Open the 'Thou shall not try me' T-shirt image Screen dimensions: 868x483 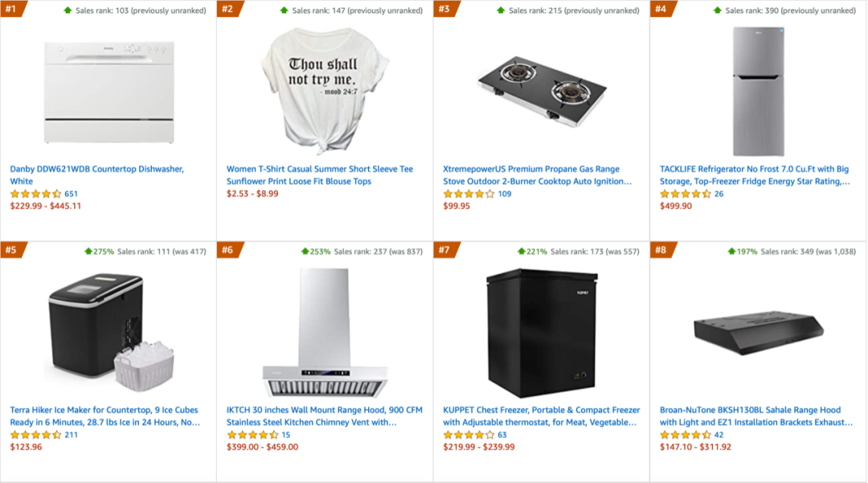pos(324,92)
